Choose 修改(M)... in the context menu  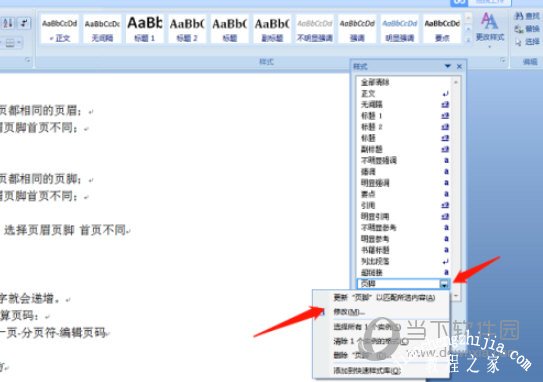tap(381, 312)
